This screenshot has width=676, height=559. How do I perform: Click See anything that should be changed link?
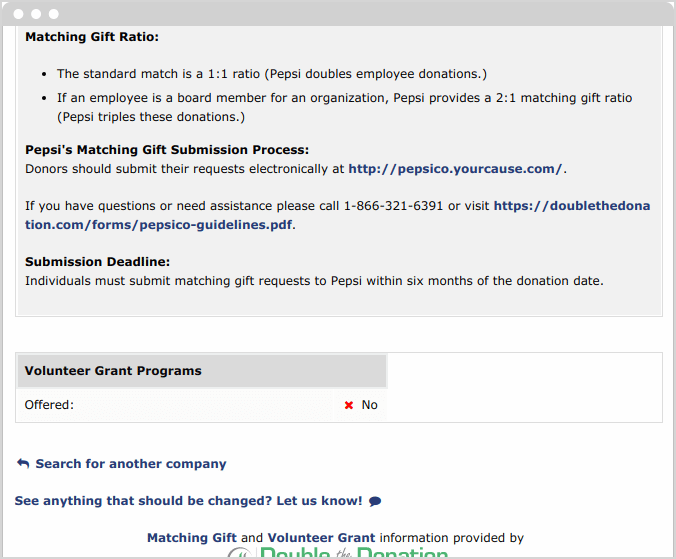point(188,501)
